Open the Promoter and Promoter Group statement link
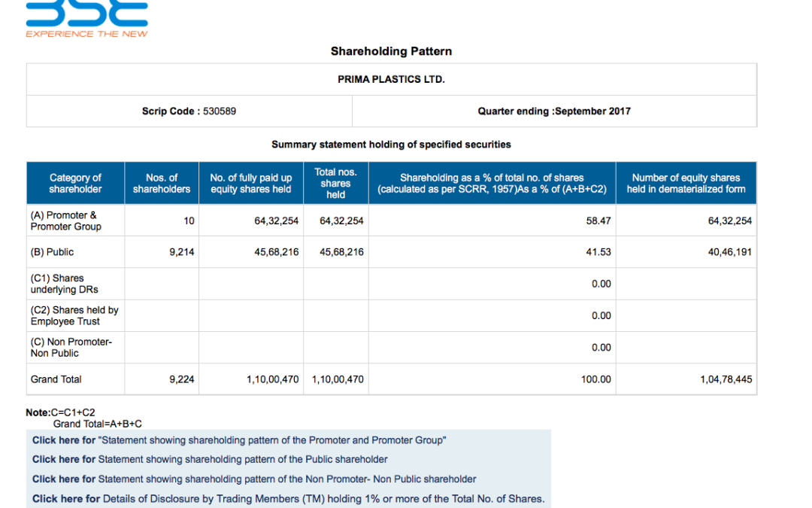812x508 pixels. (x=239, y=440)
